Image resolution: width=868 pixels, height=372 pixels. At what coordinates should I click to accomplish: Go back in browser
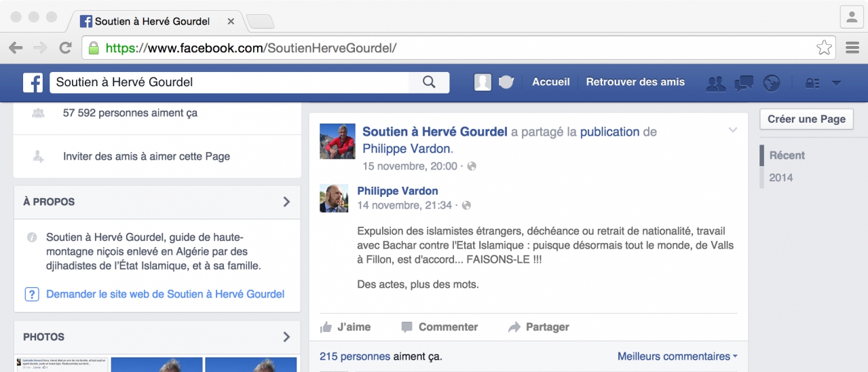click(x=16, y=48)
